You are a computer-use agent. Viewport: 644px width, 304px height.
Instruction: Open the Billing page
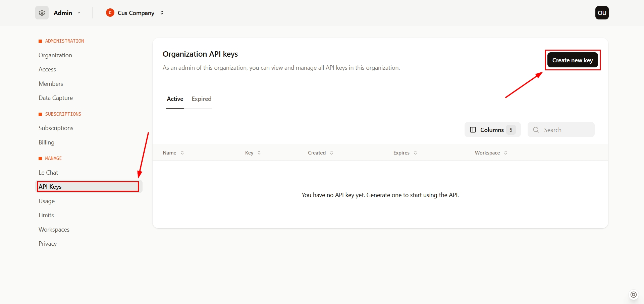click(x=46, y=142)
